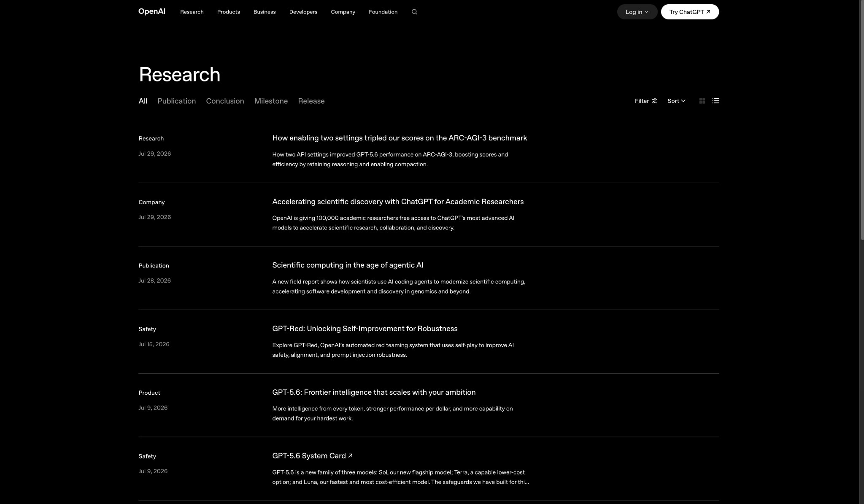This screenshot has width=864, height=504.
Task: Open the Company nav menu
Action: [x=343, y=12]
